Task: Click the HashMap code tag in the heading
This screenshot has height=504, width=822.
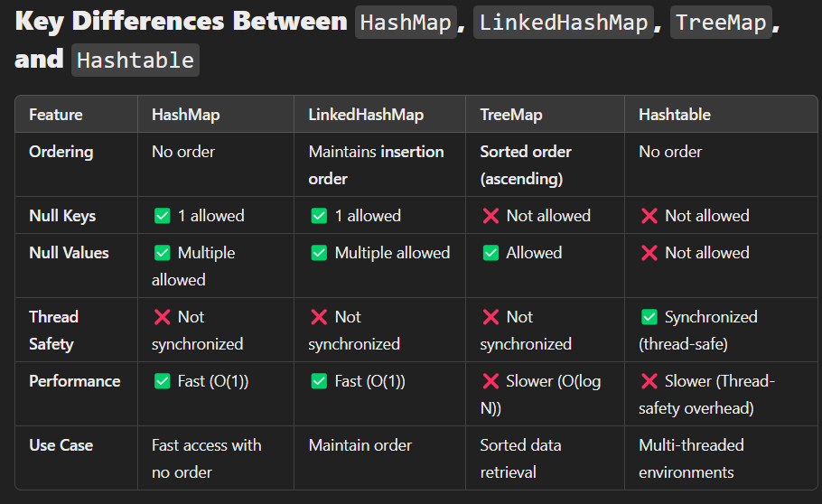Action: coord(405,23)
